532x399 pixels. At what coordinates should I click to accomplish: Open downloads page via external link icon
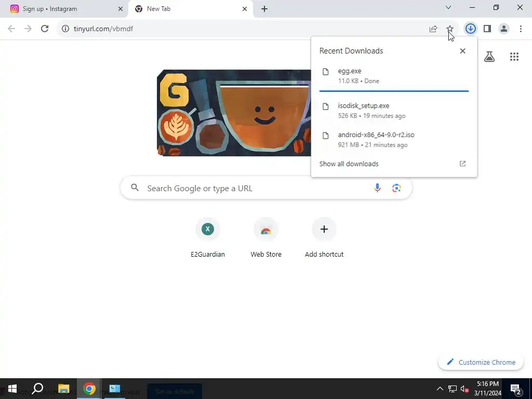click(x=462, y=164)
